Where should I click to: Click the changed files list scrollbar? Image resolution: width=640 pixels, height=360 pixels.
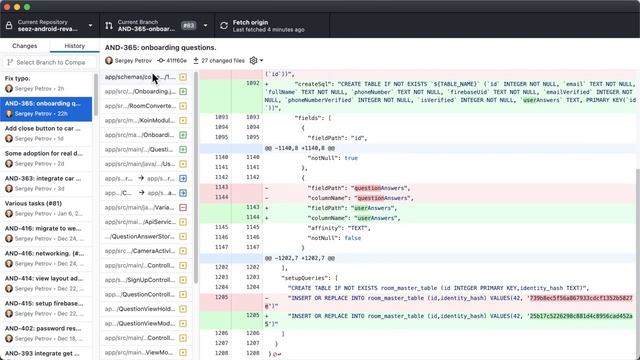[196, 178]
